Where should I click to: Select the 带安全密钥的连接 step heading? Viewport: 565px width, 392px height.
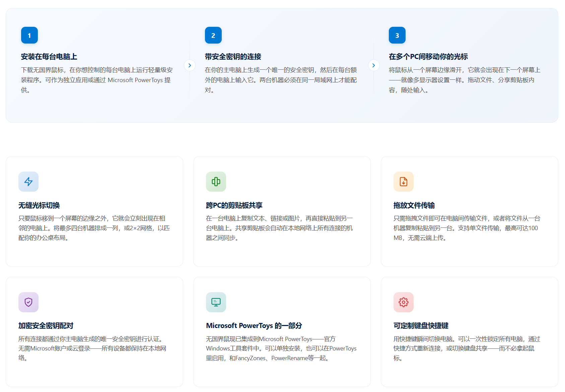(x=233, y=57)
